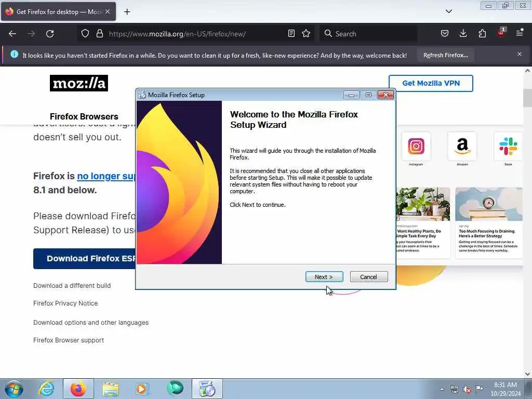Dismiss the refresh notification bar

(520, 54)
